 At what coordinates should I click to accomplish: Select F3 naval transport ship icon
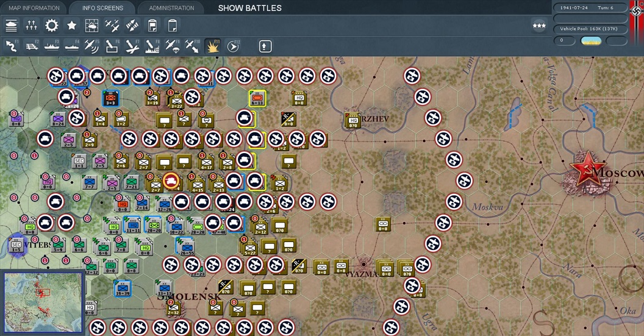click(x=52, y=46)
